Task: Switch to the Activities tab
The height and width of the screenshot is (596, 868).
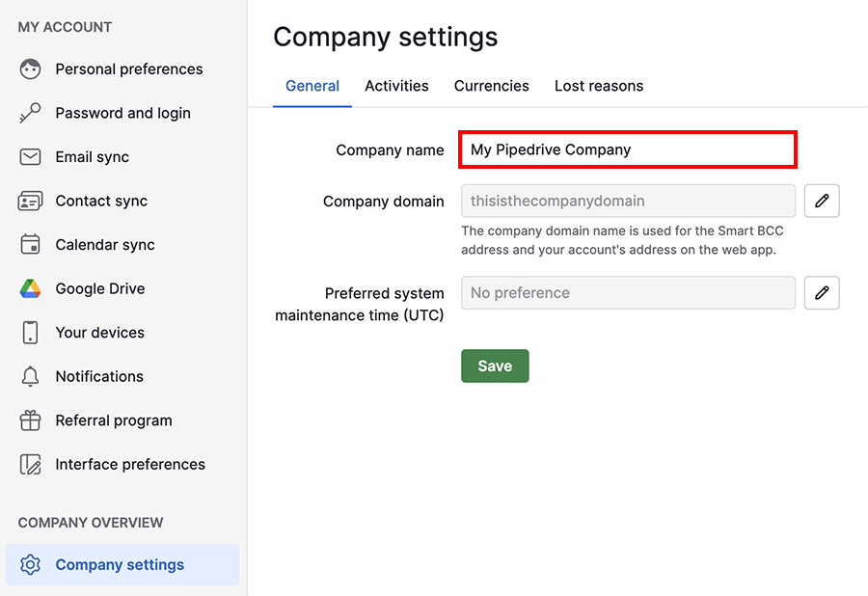Action: [x=396, y=86]
